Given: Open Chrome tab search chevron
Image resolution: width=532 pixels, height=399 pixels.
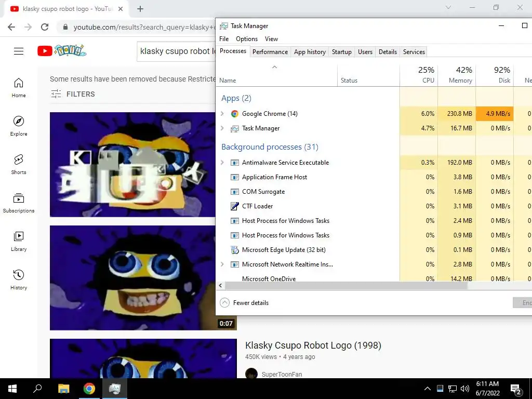Looking at the screenshot, I should [x=448, y=7].
